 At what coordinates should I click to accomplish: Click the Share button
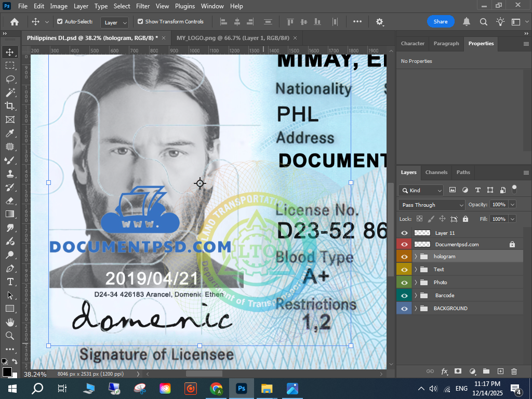(x=440, y=22)
